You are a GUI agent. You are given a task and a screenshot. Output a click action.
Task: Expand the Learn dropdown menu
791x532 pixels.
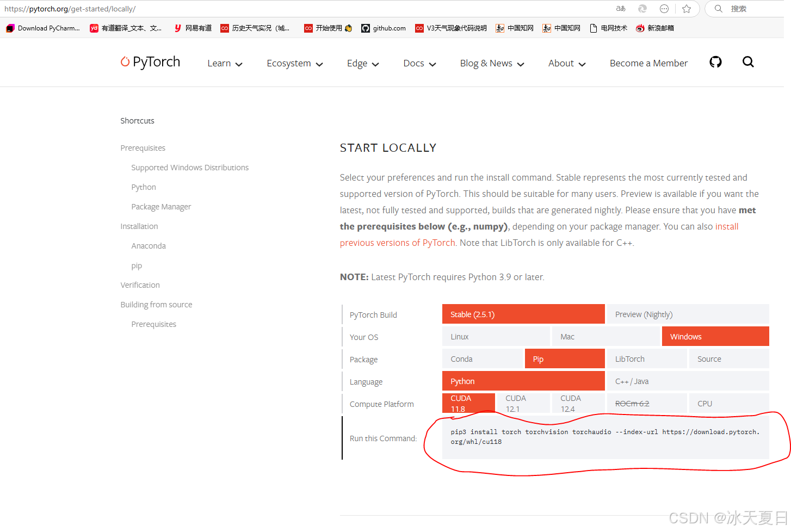[225, 63]
